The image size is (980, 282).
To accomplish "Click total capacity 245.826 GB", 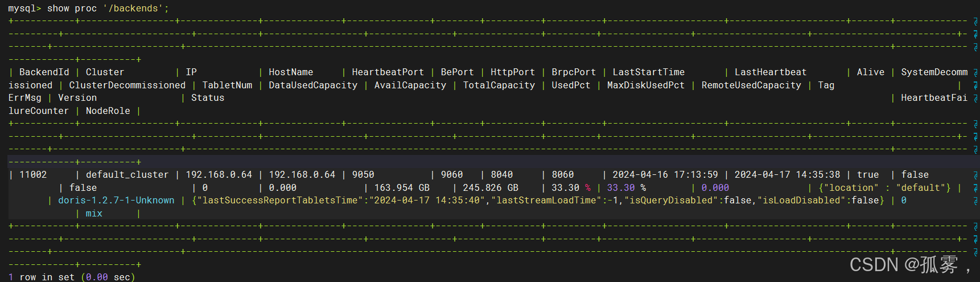I will pyautogui.click(x=491, y=188).
